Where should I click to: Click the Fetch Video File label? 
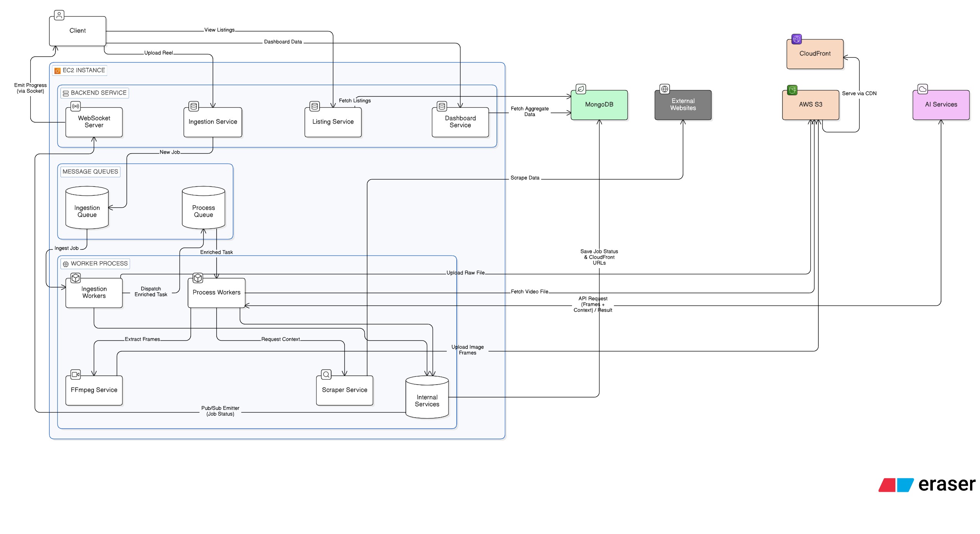click(x=529, y=292)
